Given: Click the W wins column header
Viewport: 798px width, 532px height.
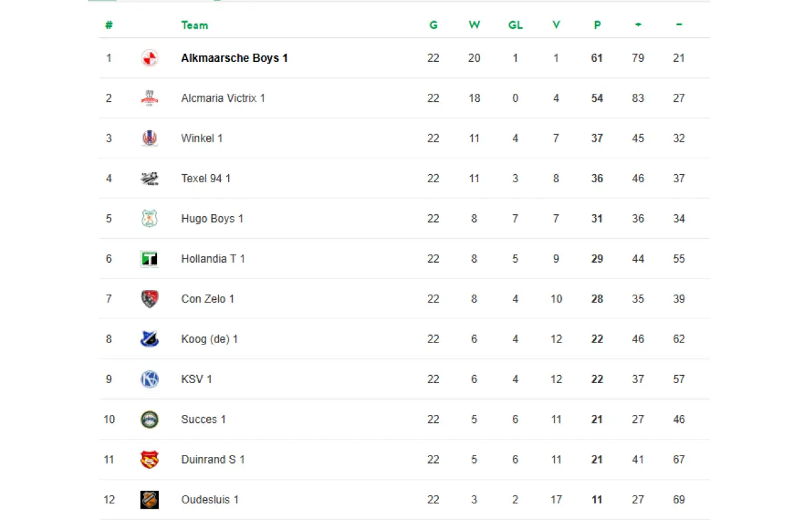Looking at the screenshot, I should (474, 25).
